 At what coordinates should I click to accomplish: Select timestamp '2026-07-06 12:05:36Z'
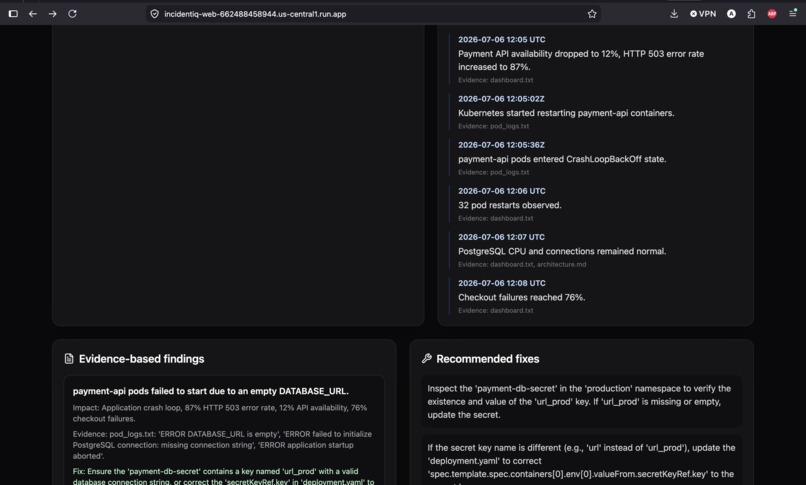click(501, 145)
